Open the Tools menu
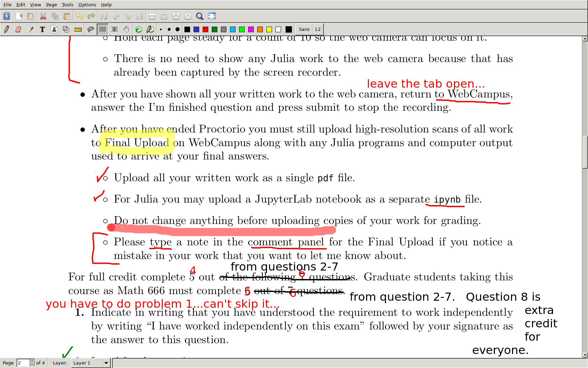Screen dimensions: 588x368 tap(68, 5)
